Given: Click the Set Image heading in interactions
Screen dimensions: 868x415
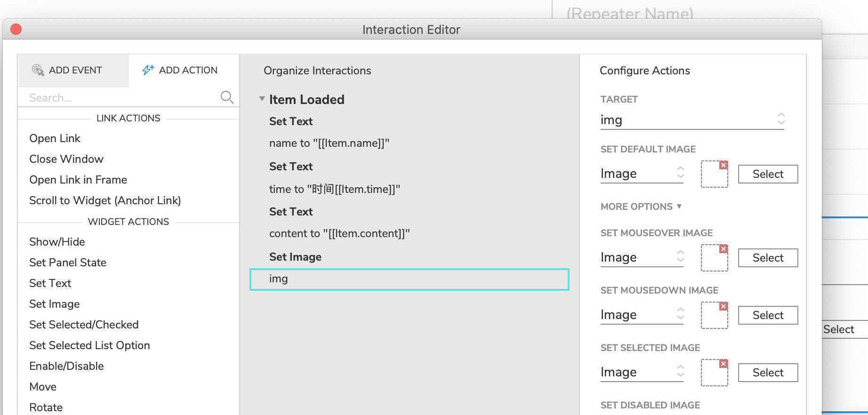Looking at the screenshot, I should (295, 257).
